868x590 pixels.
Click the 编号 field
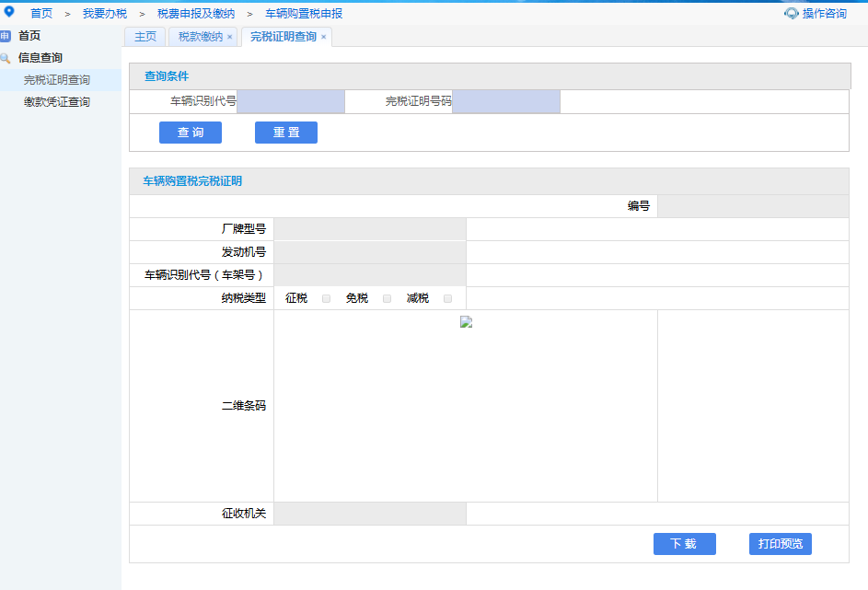point(753,206)
